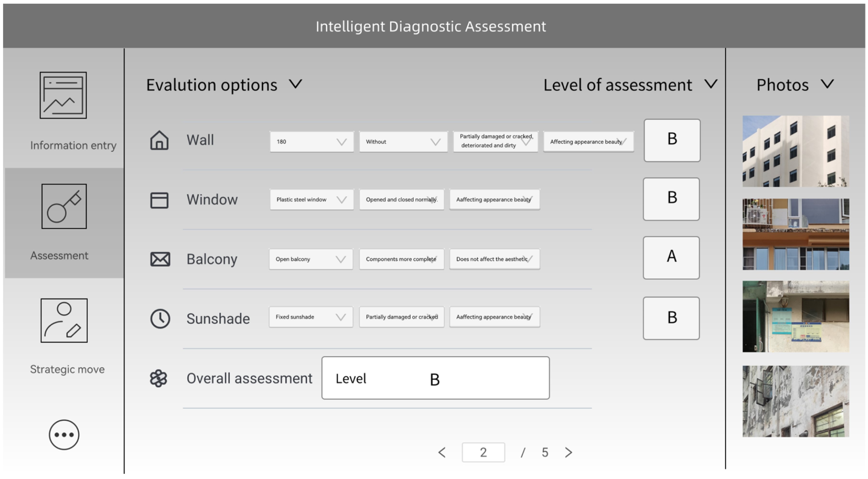This screenshot has width=868, height=479.
Task: Expand the 'Open balcony' dropdown
Action: (x=311, y=259)
